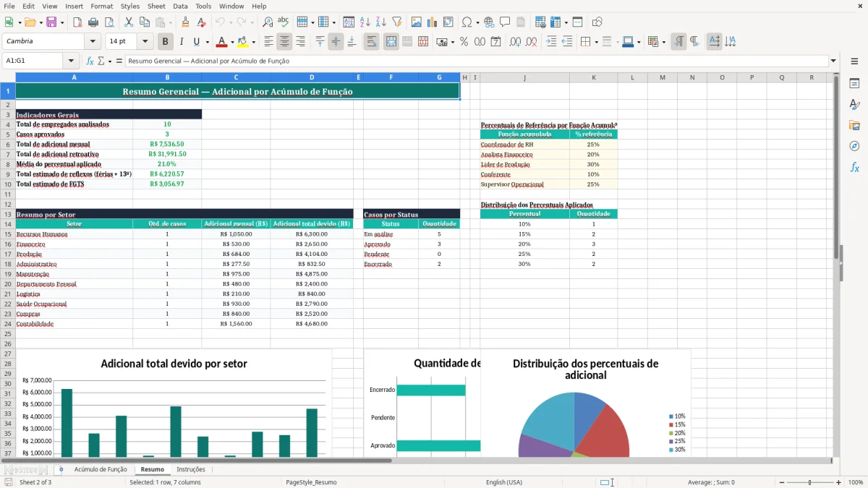Click the zoom slider handle
This screenshot has height=488, width=868.
[810, 482]
